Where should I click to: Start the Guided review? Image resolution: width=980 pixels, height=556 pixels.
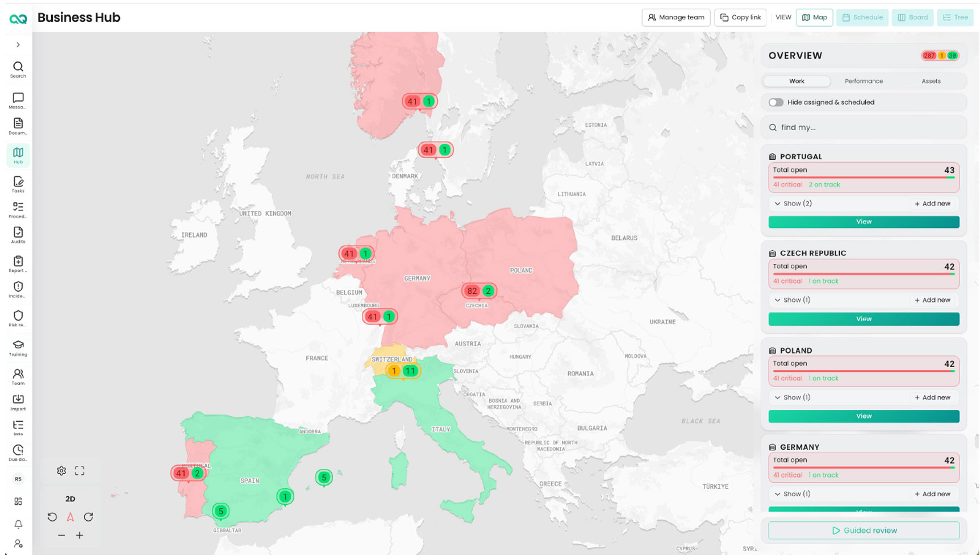tap(864, 530)
